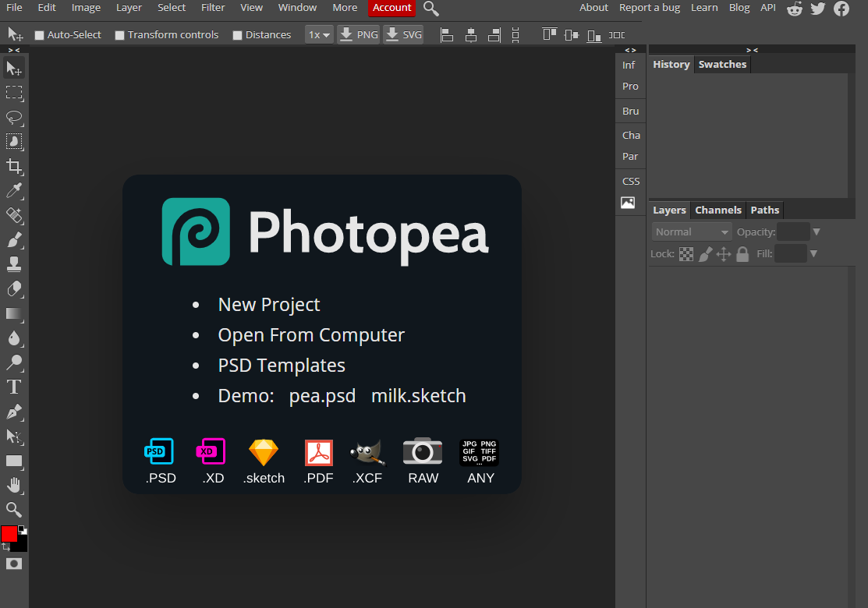This screenshot has height=608, width=868.
Task: Select the Type tool
Action: (x=14, y=387)
